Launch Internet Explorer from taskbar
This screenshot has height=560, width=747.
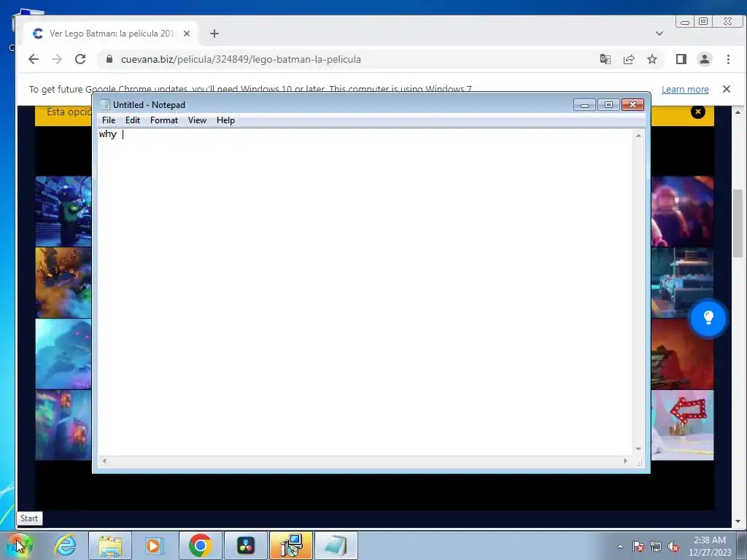click(x=65, y=545)
